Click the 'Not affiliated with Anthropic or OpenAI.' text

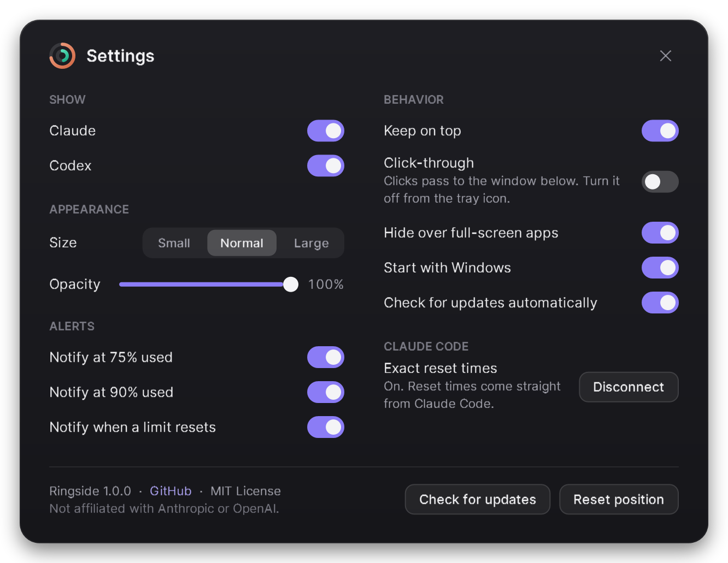click(x=164, y=508)
